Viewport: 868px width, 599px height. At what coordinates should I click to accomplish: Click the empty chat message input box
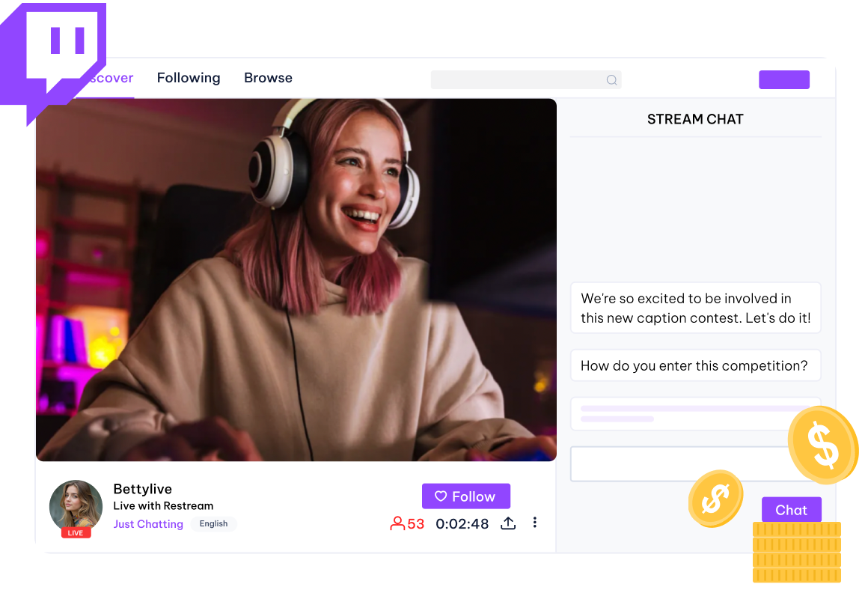677,464
